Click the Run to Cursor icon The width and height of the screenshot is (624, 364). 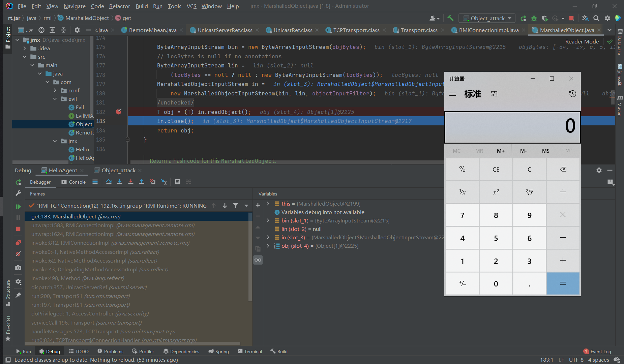[164, 182]
